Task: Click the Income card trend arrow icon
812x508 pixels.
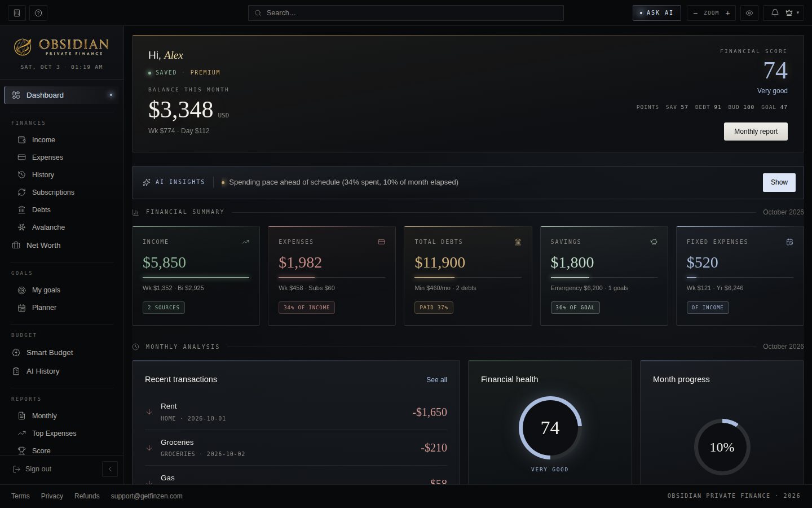Action: 245,242
